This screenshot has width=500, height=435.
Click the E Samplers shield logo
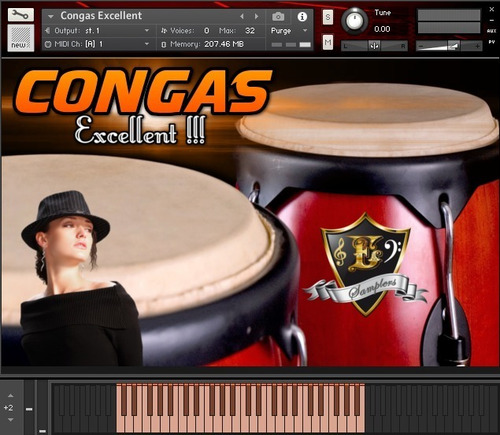(x=365, y=265)
